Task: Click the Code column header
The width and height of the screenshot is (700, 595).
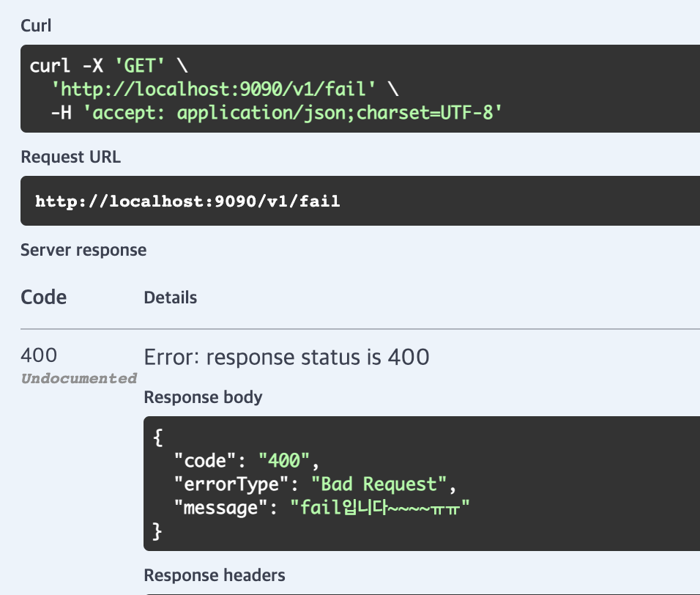Action: (x=44, y=297)
